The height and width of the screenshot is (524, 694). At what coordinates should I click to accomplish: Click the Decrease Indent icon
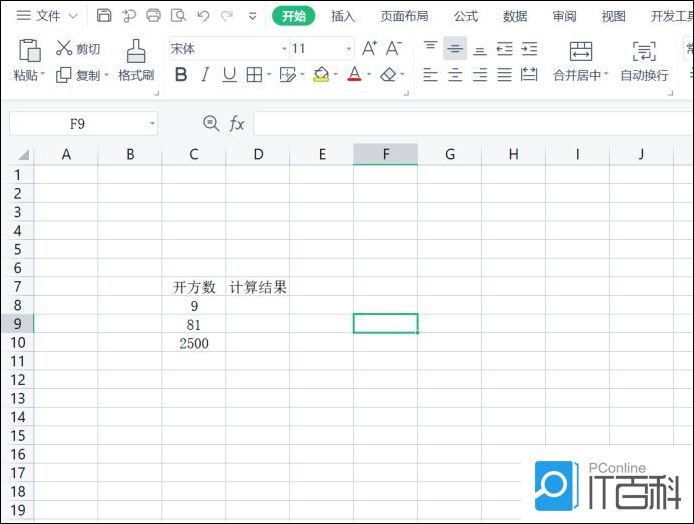point(505,48)
